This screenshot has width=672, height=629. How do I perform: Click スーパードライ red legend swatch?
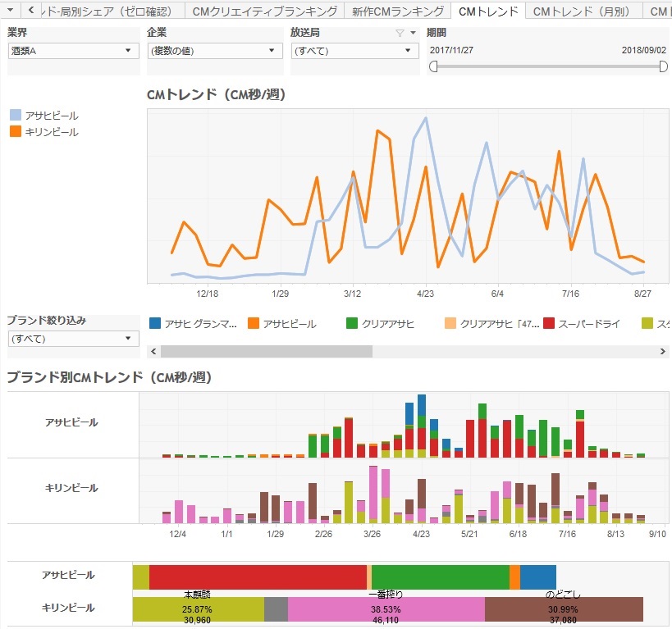pyautogui.click(x=549, y=323)
